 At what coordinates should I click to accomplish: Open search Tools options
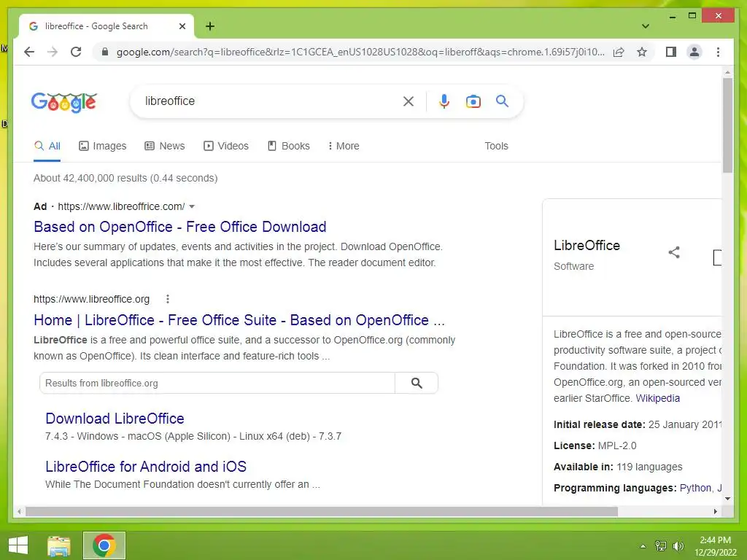(496, 146)
